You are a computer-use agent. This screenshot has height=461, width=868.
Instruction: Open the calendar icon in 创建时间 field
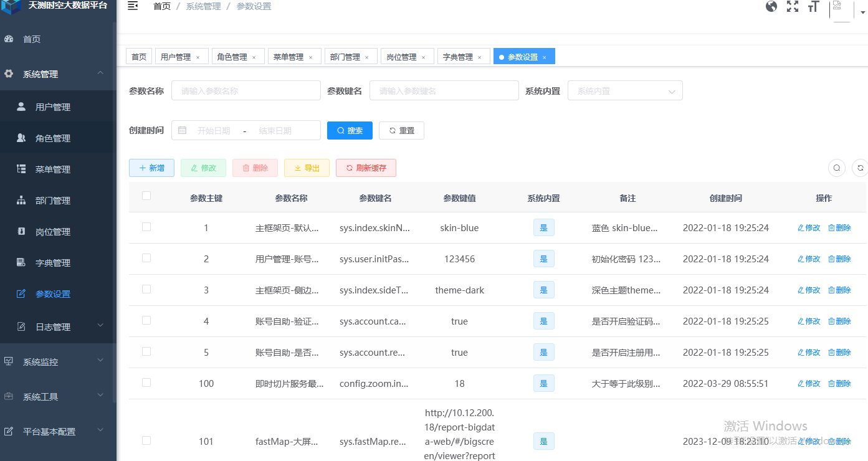click(x=183, y=130)
